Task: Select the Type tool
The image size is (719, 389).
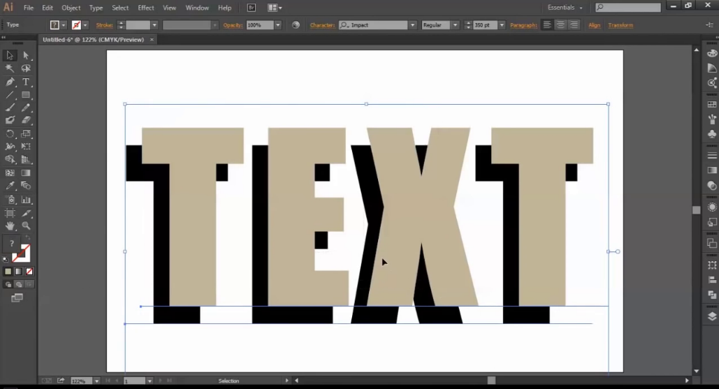Action: [x=26, y=82]
